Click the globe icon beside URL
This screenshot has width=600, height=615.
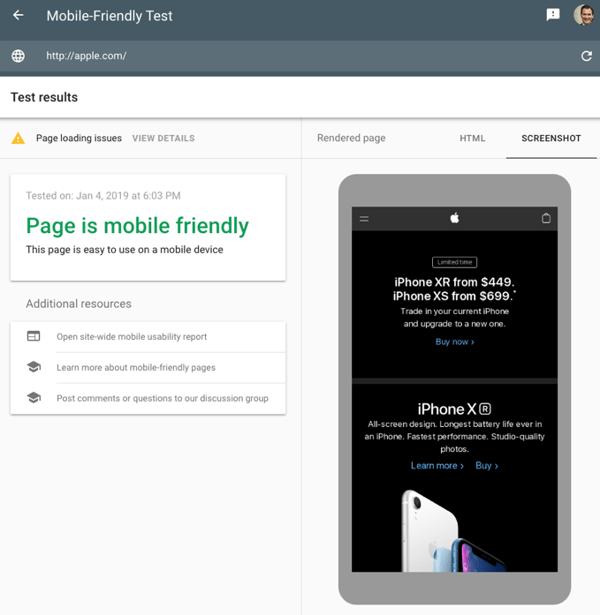(x=18, y=56)
